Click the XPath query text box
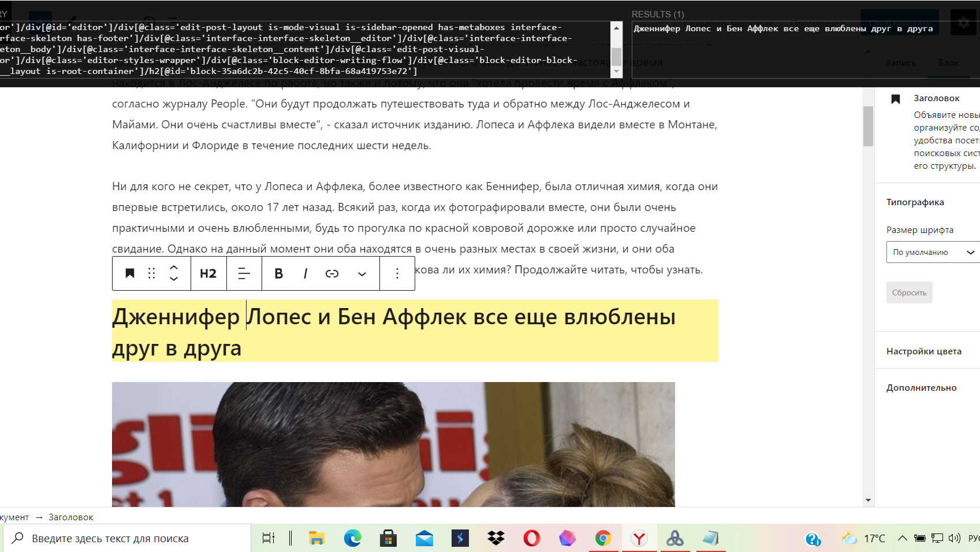 point(305,50)
